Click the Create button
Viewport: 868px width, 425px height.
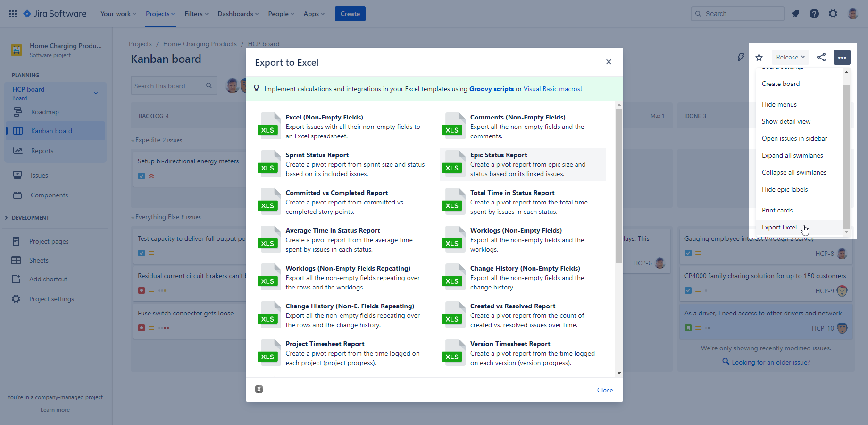click(350, 14)
